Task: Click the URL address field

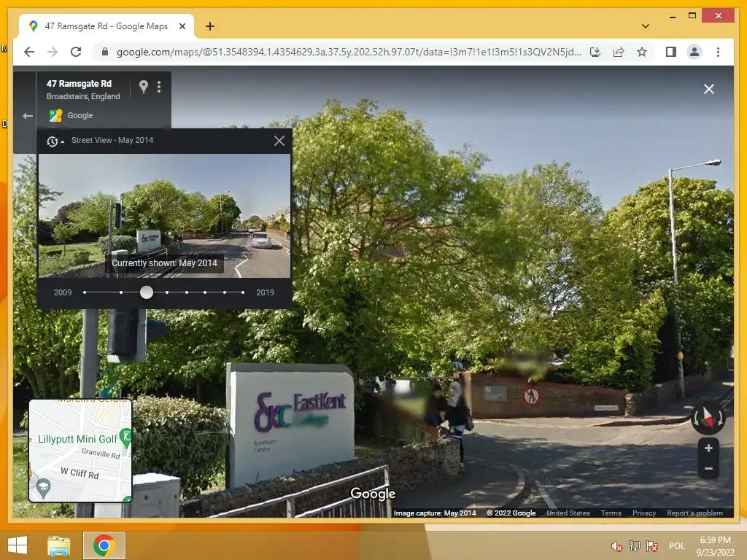Action: (x=348, y=52)
